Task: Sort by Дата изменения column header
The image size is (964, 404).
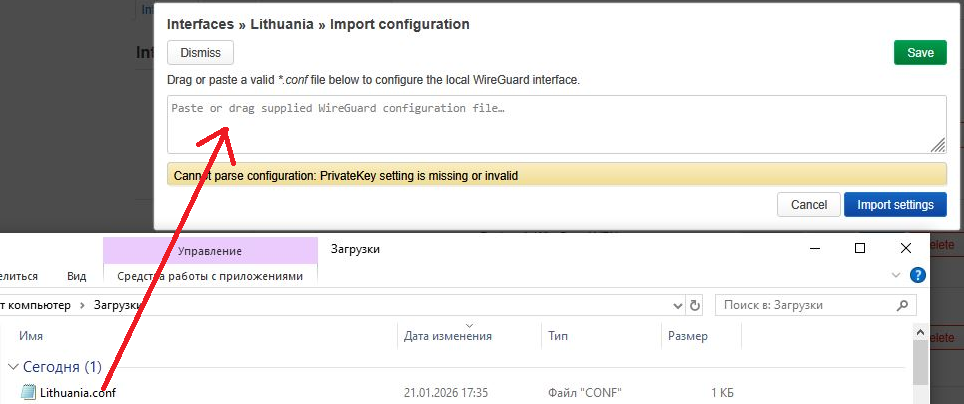Action: click(x=447, y=337)
